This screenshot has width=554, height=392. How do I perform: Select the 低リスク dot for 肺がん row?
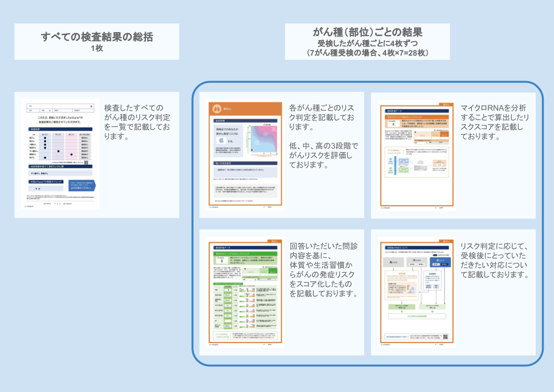click(x=44, y=141)
